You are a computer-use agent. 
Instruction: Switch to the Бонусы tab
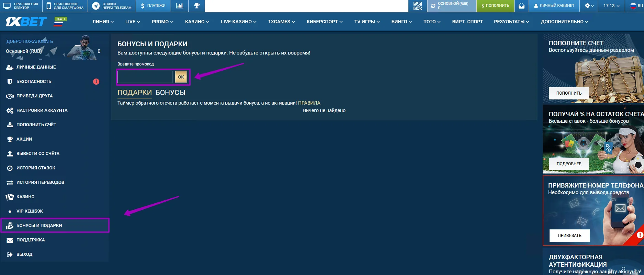(170, 93)
